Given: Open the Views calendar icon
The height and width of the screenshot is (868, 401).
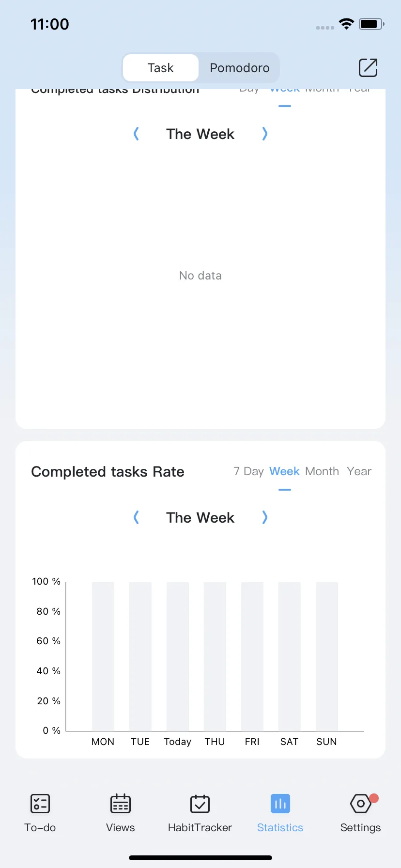Looking at the screenshot, I should [121, 804].
